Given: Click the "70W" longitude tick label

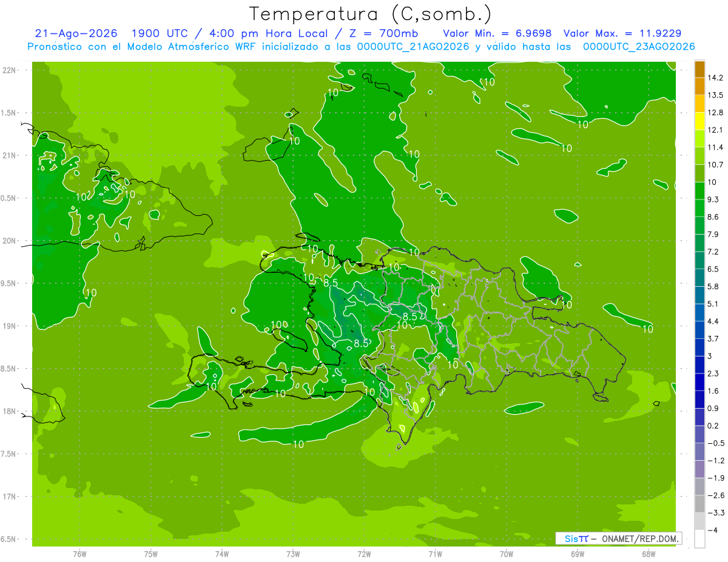Looking at the screenshot, I should (x=506, y=554).
